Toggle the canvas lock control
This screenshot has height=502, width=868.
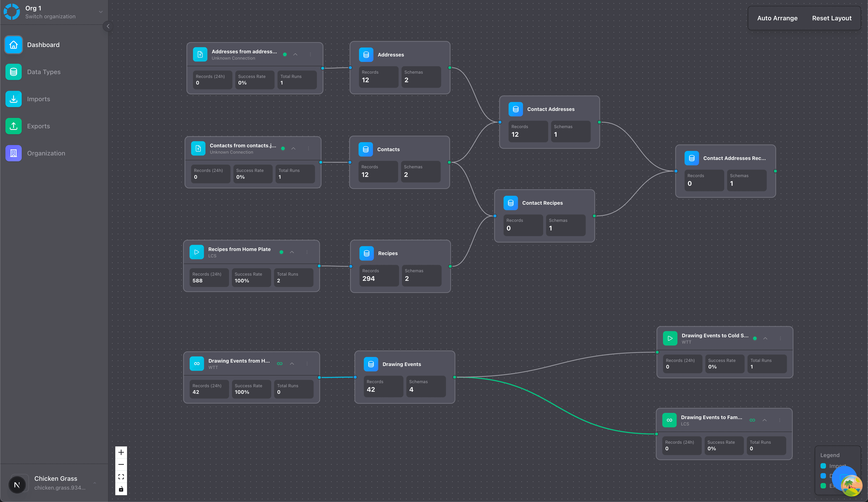pyautogui.click(x=121, y=489)
